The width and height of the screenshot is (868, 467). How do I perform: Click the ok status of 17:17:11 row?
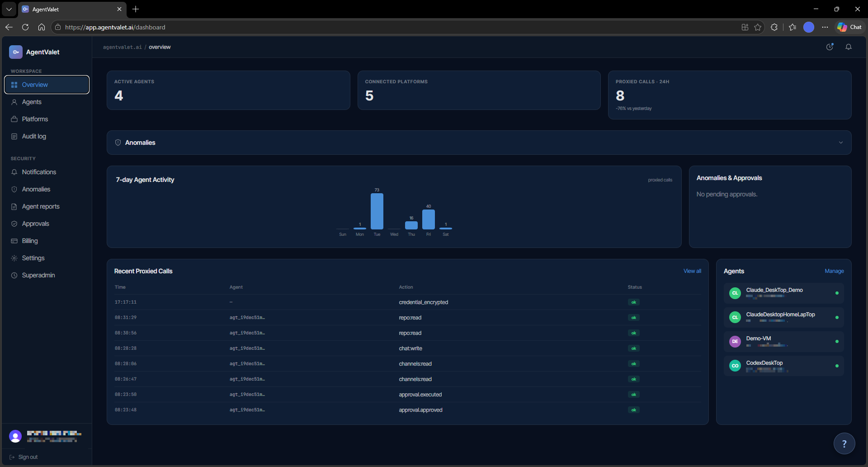[x=634, y=302]
